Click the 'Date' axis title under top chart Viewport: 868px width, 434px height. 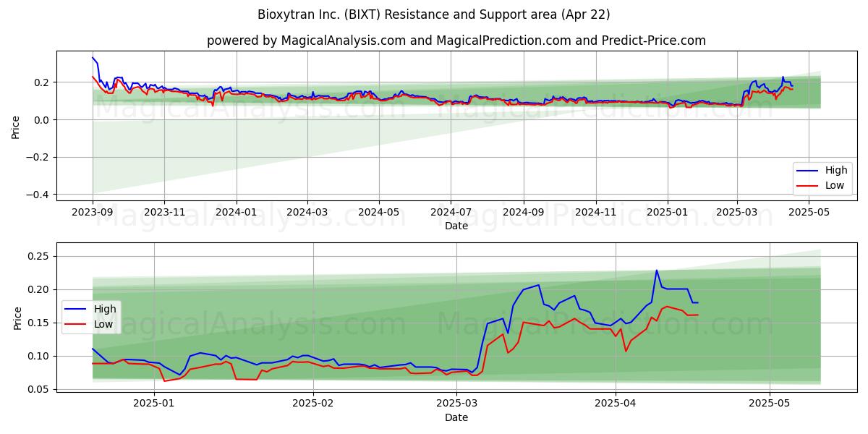point(456,226)
